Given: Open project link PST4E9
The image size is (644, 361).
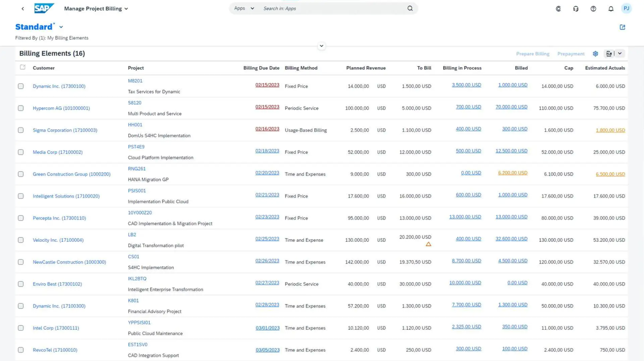Looking at the screenshot, I should [136, 147].
